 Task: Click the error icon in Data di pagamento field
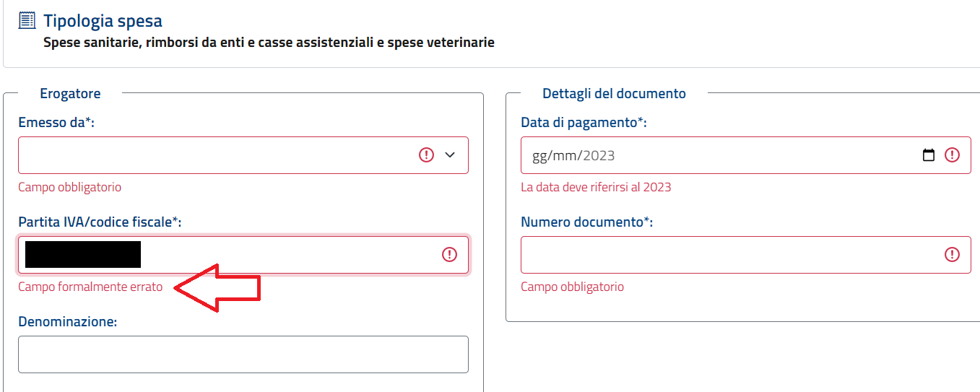click(953, 155)
